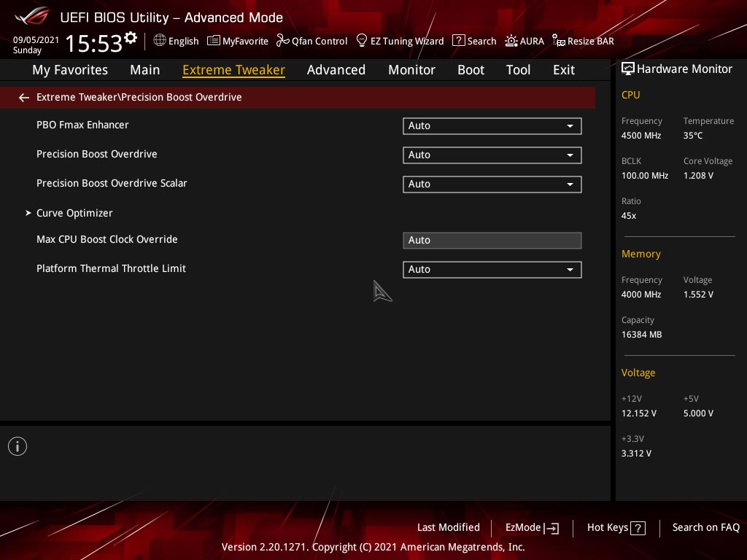Click the MyFavorite list icon

214,41
